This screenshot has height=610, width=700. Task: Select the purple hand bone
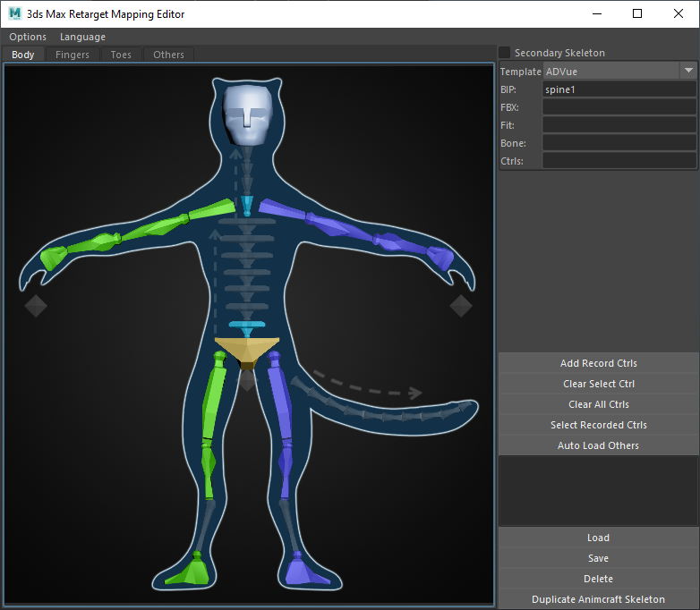coord(440,258)
